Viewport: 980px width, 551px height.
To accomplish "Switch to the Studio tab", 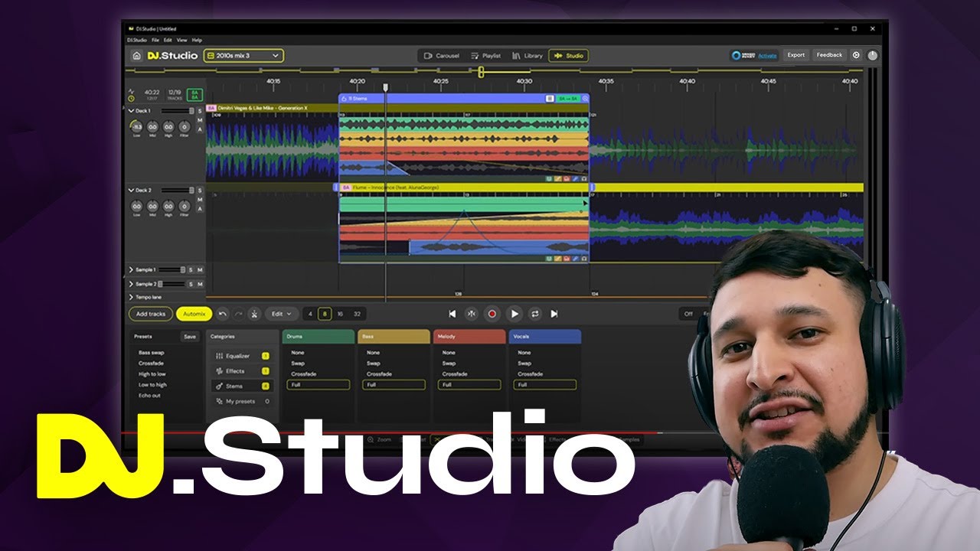I will click(568, 56).
